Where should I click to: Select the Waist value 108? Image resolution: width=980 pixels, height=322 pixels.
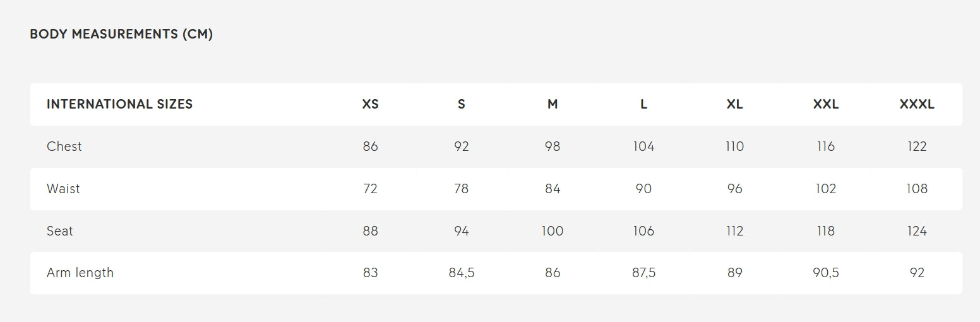917,189
